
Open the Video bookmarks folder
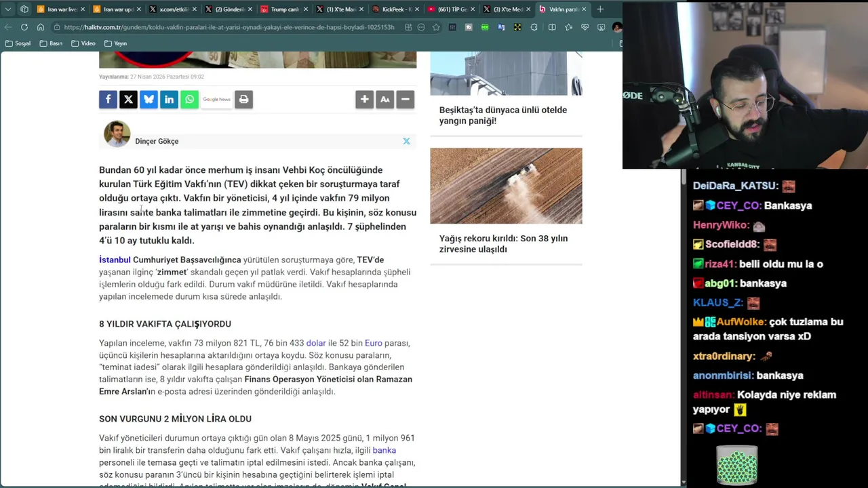tap(83, 43)
